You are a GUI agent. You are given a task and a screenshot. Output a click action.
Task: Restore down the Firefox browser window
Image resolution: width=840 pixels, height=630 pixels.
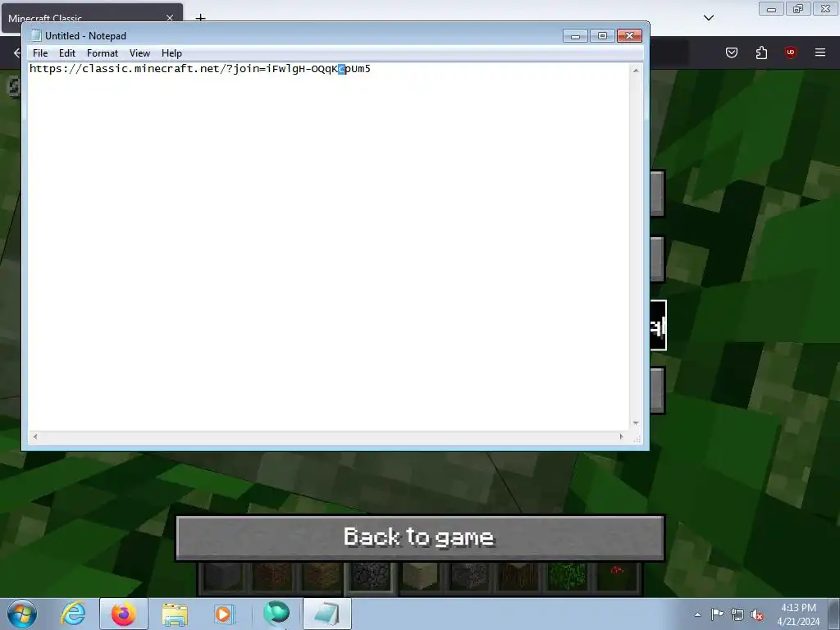[x=798, y=9]
